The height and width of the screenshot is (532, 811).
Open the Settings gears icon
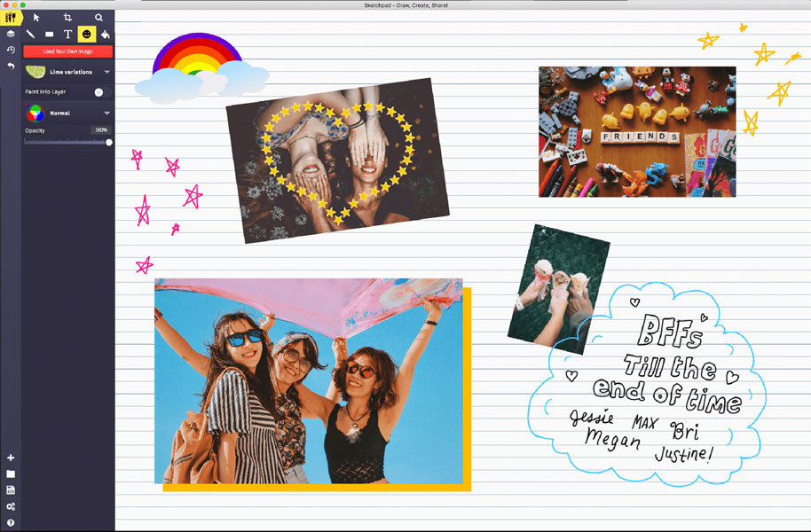[11, 506]
